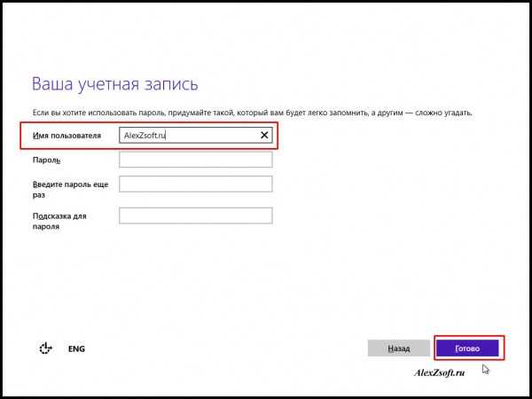Open the Ease of Access icon
532x399 pixels.
coord(46,348)
